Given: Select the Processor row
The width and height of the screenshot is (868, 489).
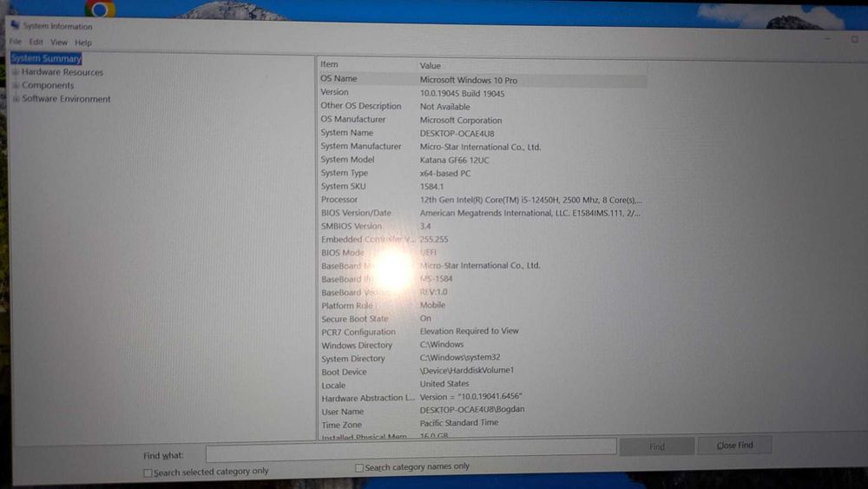Looking at the screenshot, I should 482,200.
